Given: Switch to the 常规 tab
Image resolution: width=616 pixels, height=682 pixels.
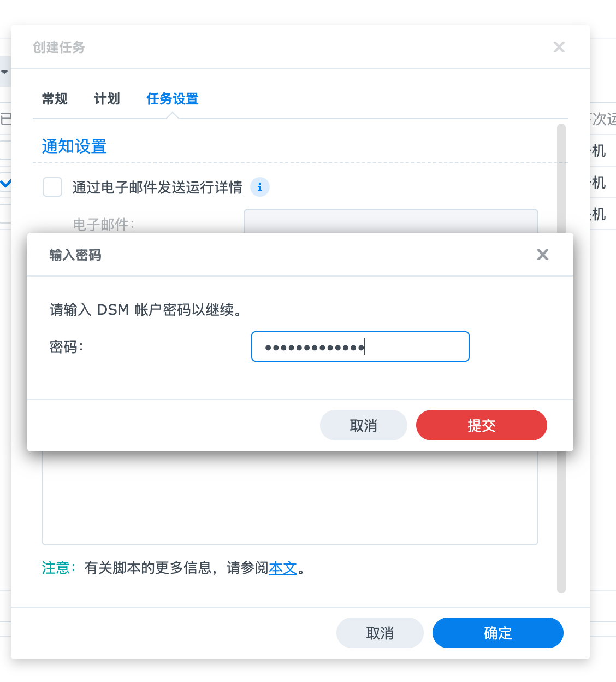Looking at the screenshot, I should 55,99.
